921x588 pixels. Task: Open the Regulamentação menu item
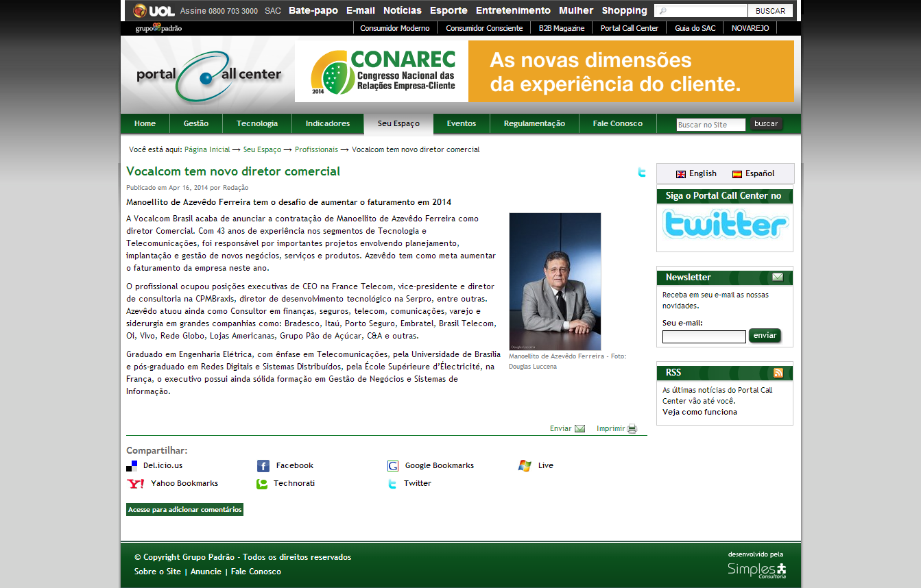click(534, 123)
